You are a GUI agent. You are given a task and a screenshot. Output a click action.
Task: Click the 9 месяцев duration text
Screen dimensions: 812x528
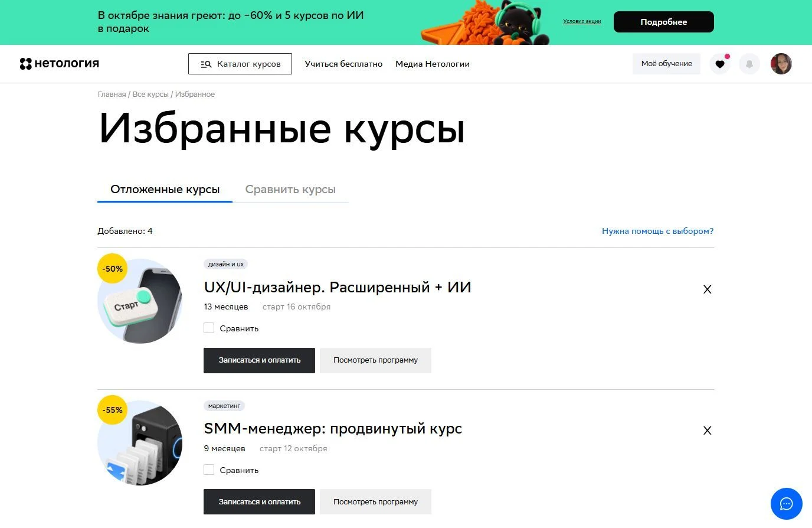pyautogui.click(x=224, y=448)
